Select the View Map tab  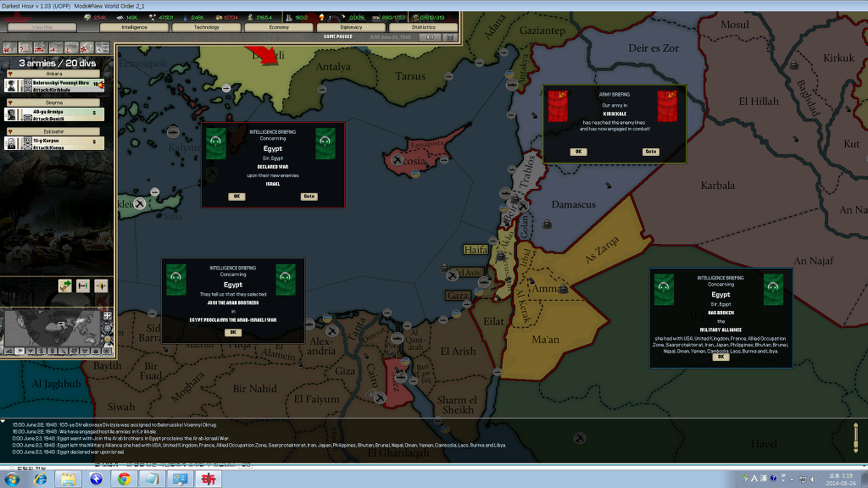(42, 27)
